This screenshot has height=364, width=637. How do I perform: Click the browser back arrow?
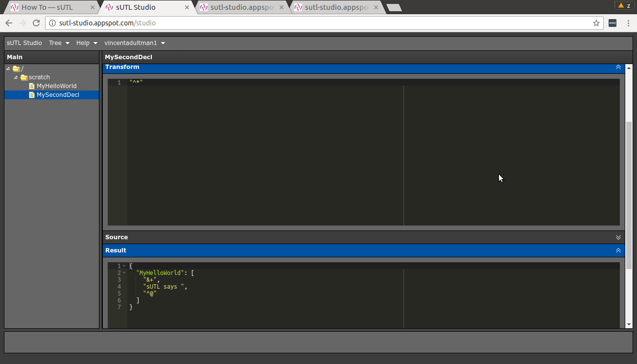click(x=9, y=23)
